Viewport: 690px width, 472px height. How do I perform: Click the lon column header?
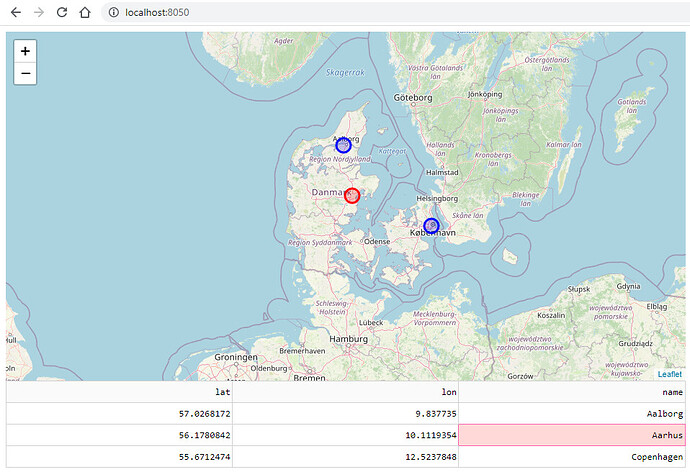pyautogui.click(x=345, y=392)
